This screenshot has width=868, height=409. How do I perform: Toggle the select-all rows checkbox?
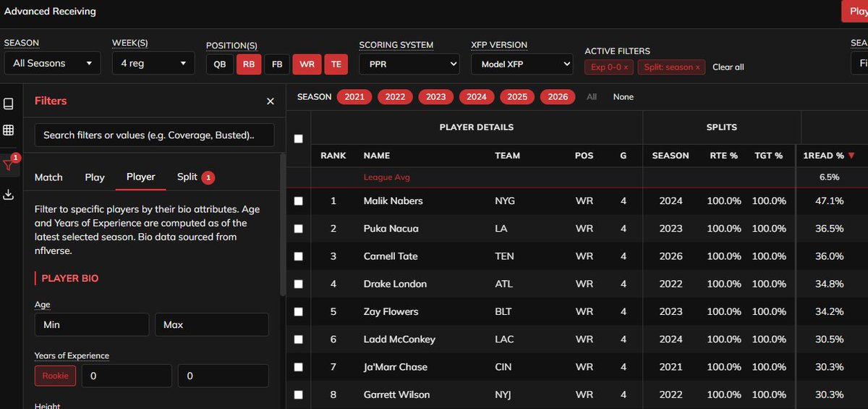point(299,138)
